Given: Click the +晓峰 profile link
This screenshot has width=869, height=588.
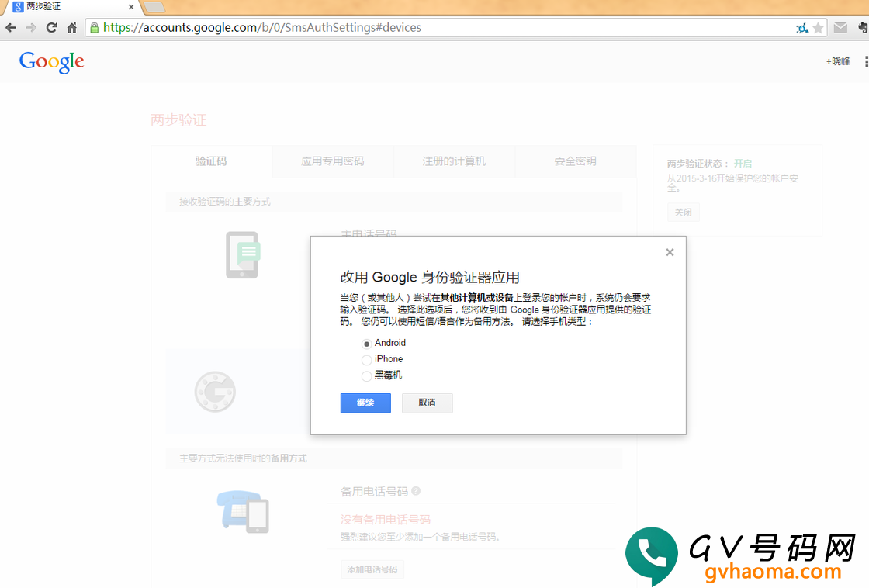Looking at the screenshot, I should click(x=838, y=61).
